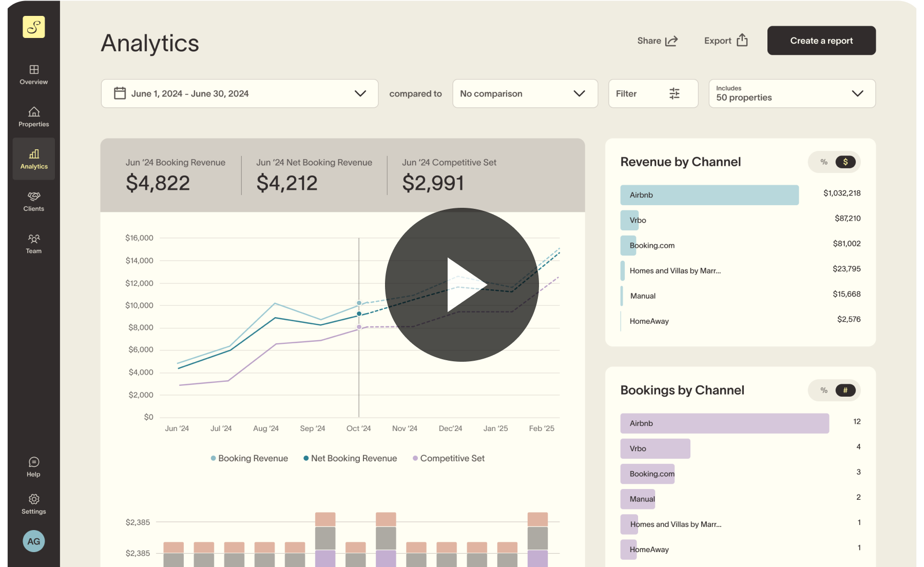Click the AG user avatar
924x567 pixels.
[34, 541]
